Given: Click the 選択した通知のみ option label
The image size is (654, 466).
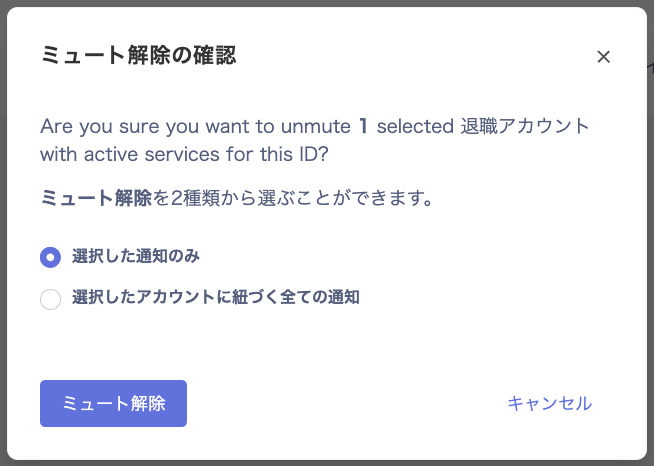Looking at the screenshot, I should pyautogui.click(x=135, y=256).
